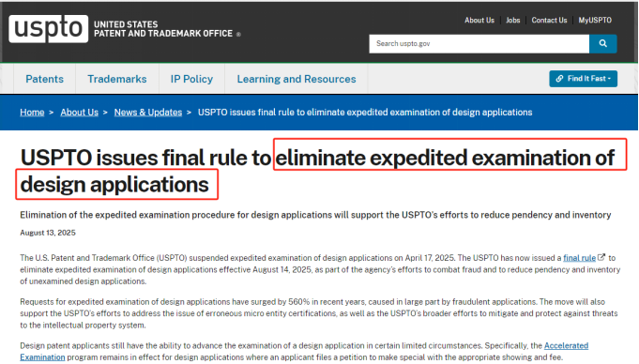This screenshot has height=364, width=639.
Task: Open the Trademarks menu
Action: [x=117, y=79]
